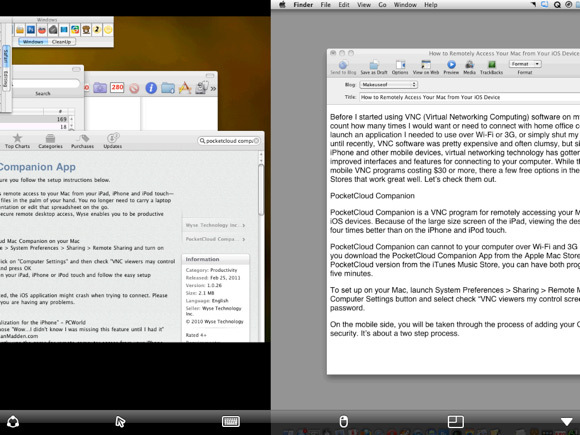The width and height of the screenshot is (580, 435).
Task: Tap the mouse icon in bottom bar
Action: point(344,421)
